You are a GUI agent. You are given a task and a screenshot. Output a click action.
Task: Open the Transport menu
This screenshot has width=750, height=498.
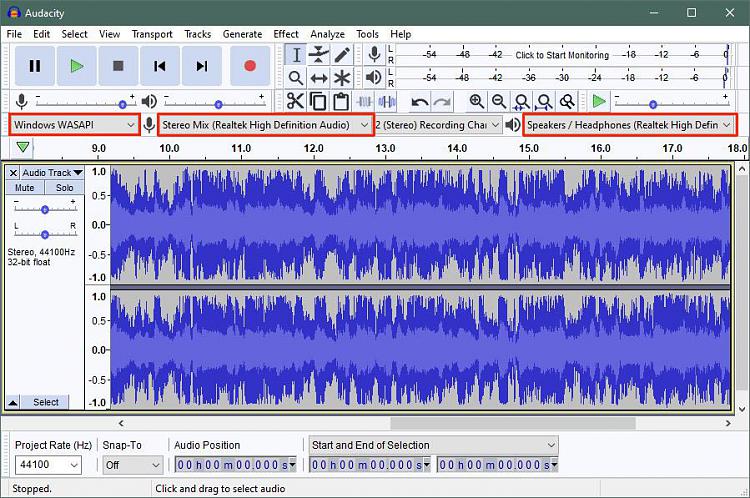pos(152,34)
